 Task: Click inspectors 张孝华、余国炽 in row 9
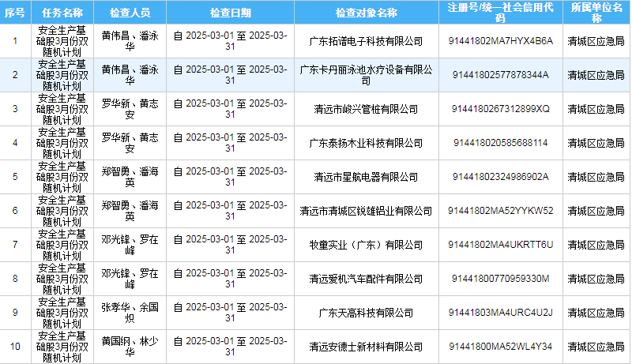click(130, 313)
